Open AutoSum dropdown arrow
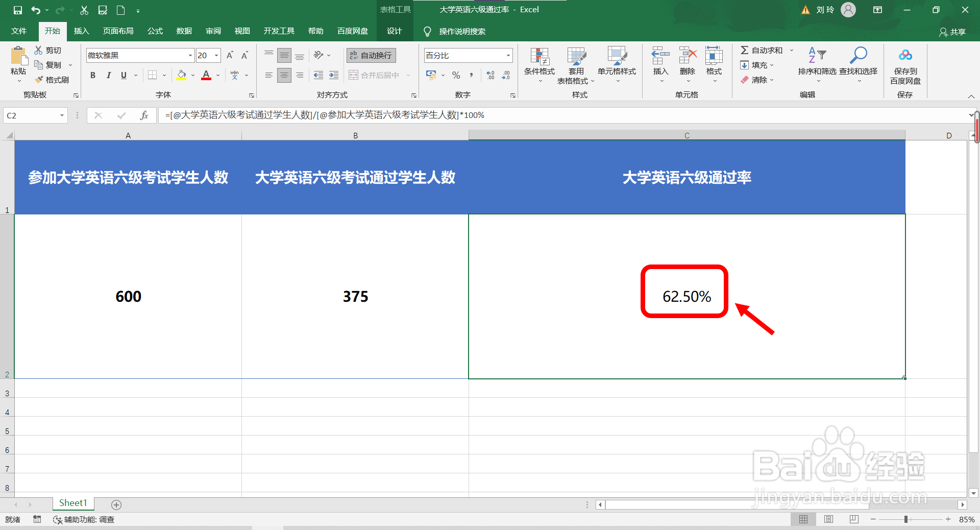This screenshot has height=530, width=980. tap(792, 50)
